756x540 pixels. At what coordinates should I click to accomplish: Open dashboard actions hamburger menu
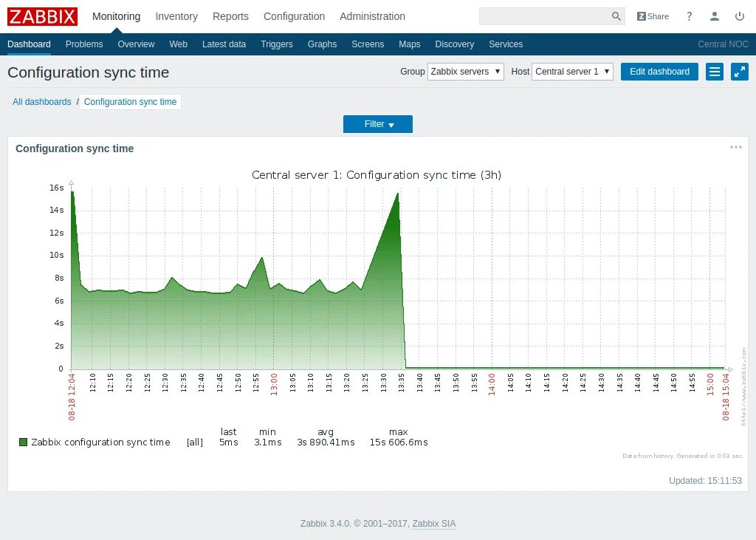coord(715,72)
